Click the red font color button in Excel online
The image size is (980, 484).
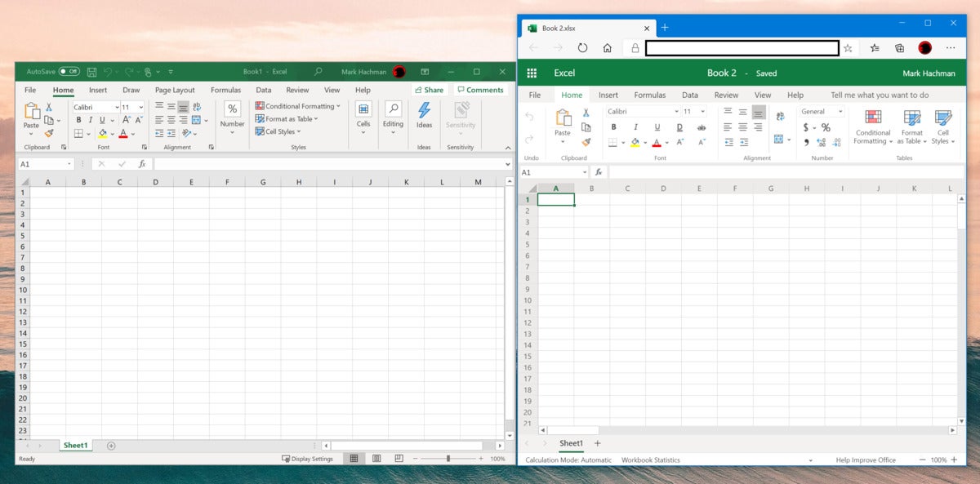coord(656,142)
